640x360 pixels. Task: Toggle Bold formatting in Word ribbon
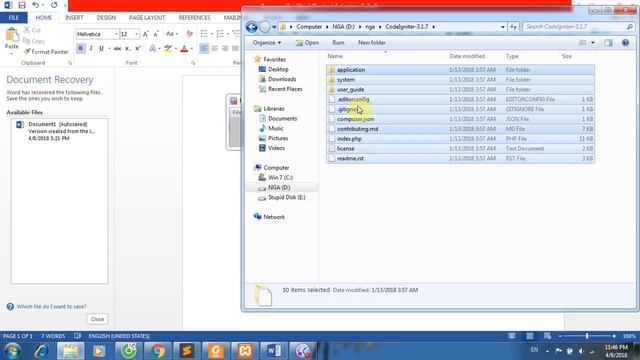click(x=81, y=49)
